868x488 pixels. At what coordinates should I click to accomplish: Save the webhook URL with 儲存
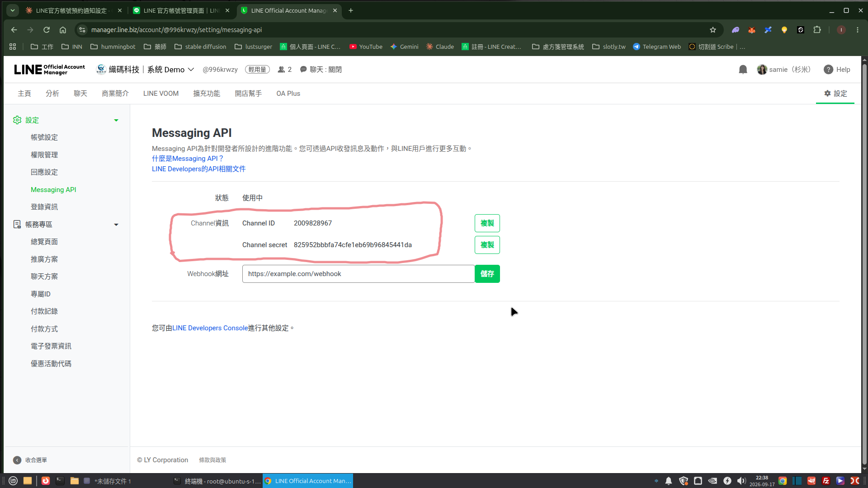(487, 274)
